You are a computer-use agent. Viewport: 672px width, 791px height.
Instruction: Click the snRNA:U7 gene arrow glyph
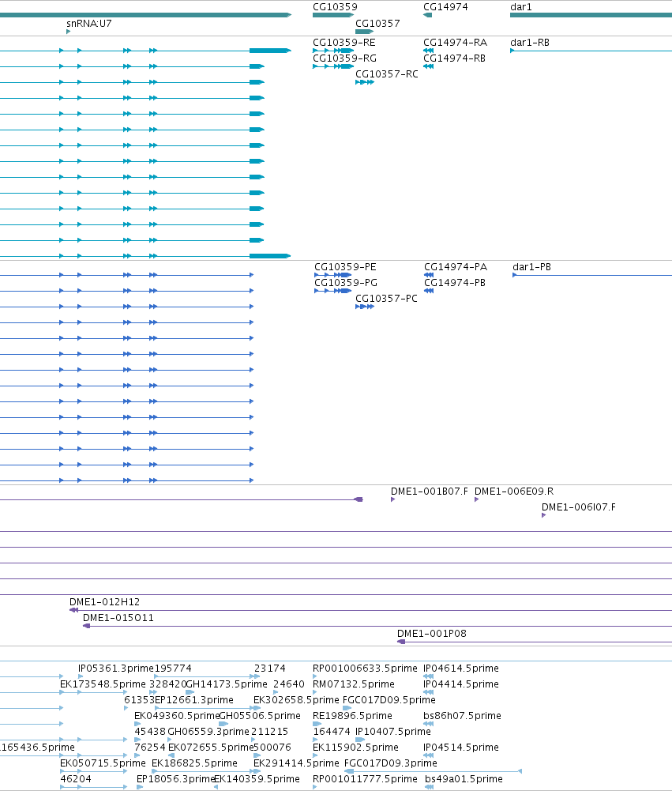click(68, 32)
